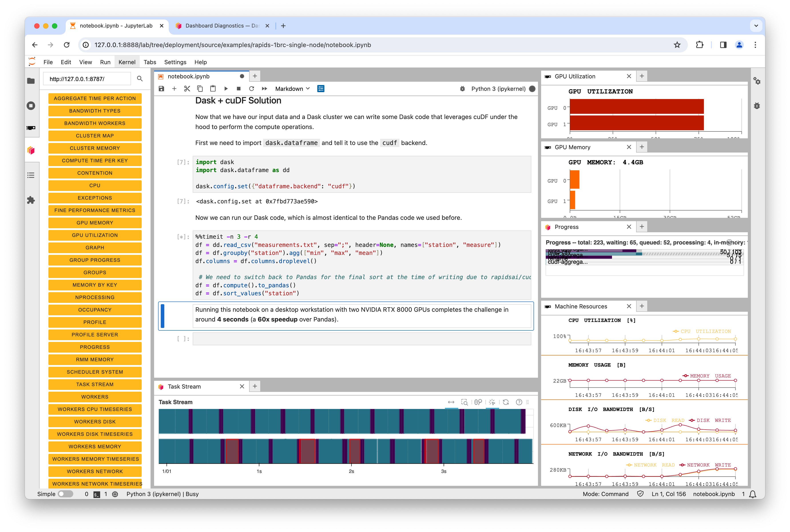Open the extension manager puzzle icon
The image size is (790, 532).
tap(31, 200)
